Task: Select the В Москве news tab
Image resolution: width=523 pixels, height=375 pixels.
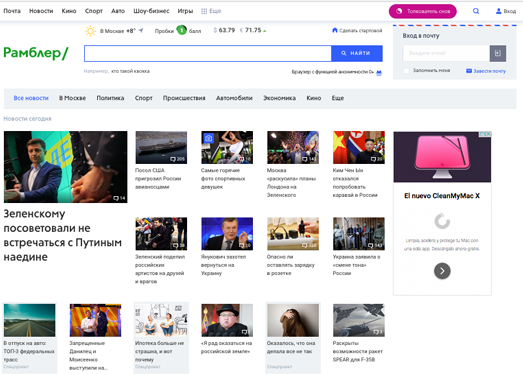Action: pyautogui.click(x=72, y=98)
